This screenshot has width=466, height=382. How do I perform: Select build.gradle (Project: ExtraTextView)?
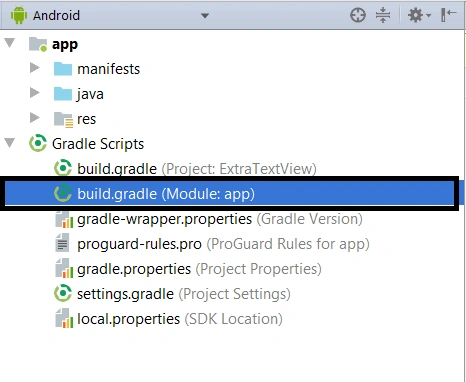click(x=197, y=169)
